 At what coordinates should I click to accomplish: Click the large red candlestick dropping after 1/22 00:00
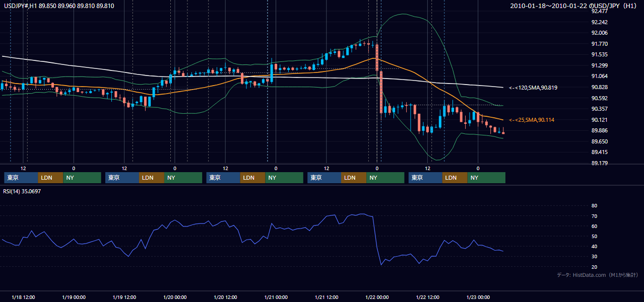(381, 92)
